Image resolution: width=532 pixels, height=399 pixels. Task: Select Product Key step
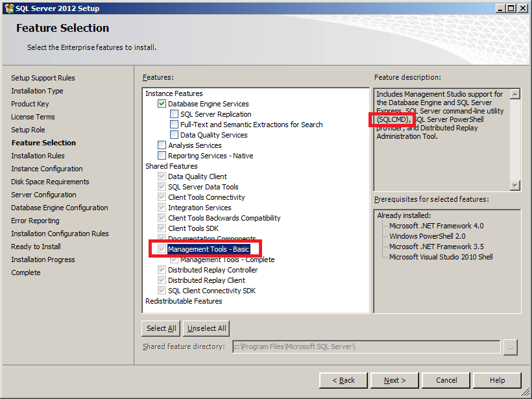(30, 104)
